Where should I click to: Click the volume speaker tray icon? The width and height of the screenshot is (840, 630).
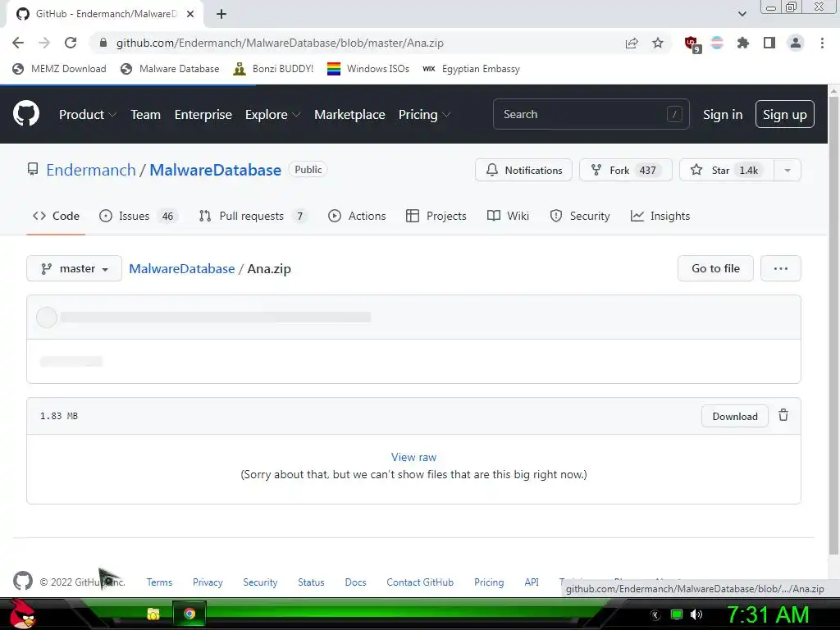point(696,614)
